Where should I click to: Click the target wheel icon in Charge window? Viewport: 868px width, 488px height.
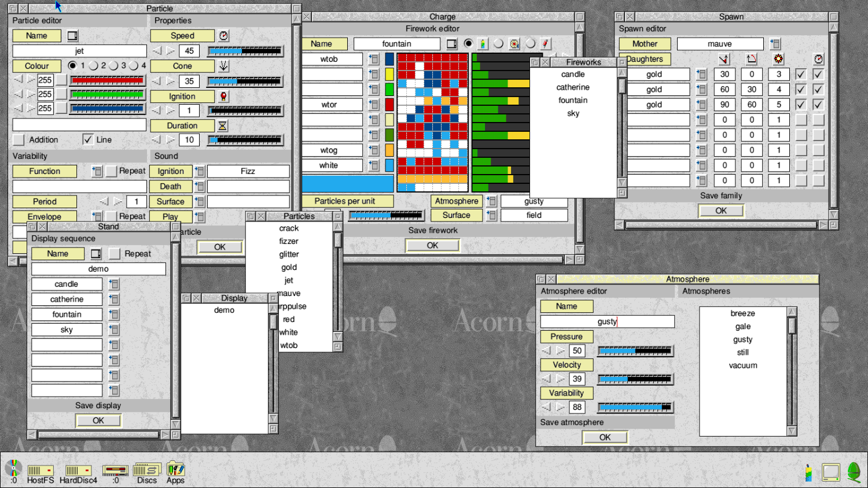514,44
